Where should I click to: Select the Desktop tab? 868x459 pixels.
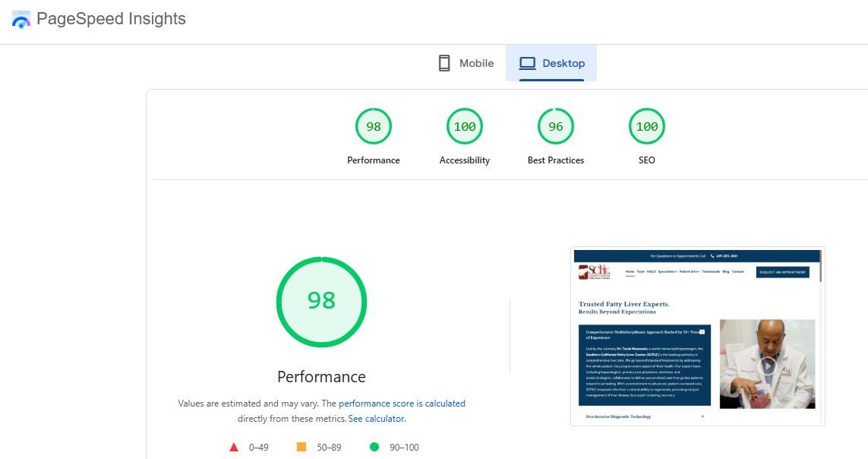[551, 63]
